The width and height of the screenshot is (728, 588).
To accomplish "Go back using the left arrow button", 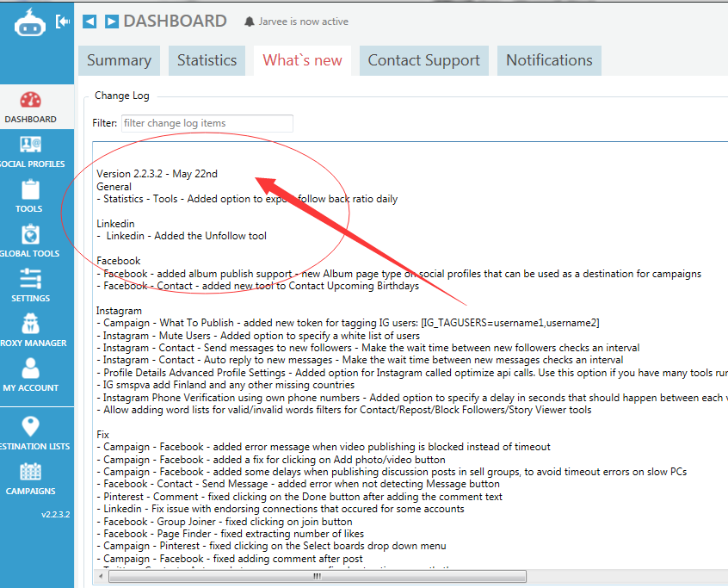I will coord(89,22).
